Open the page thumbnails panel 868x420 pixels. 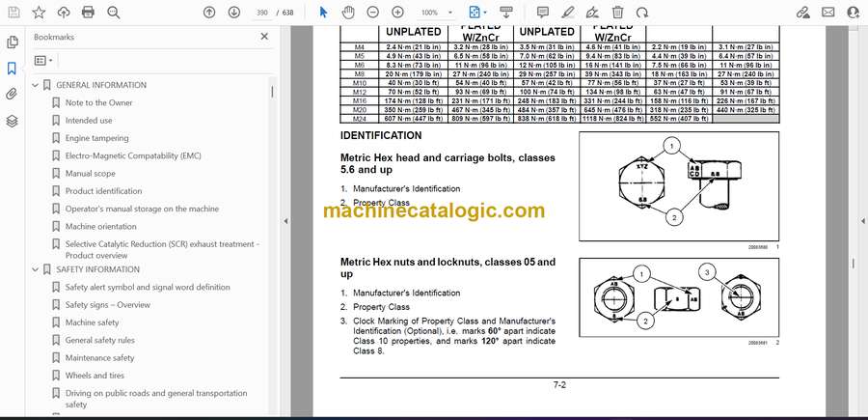(x=12, y=42)
